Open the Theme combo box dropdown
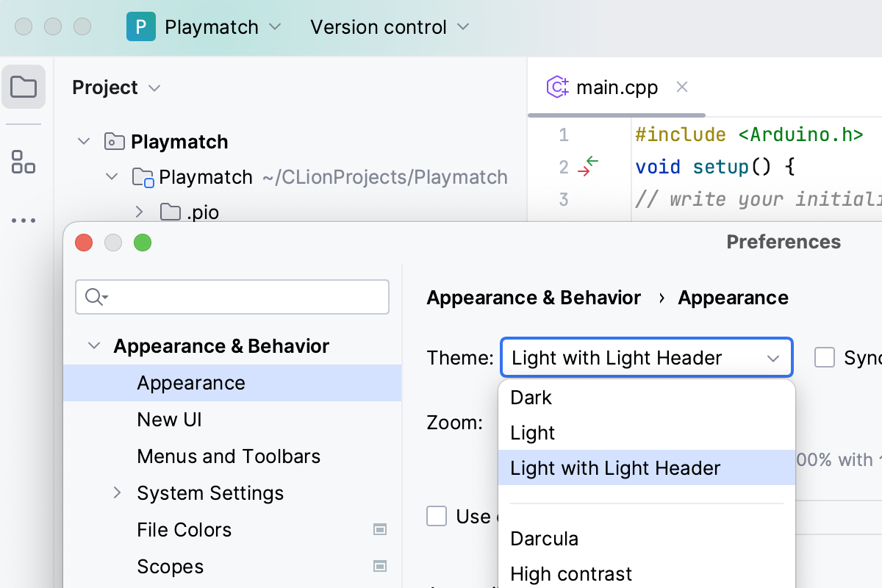The image size is (882, 588). tap(646, 358)
